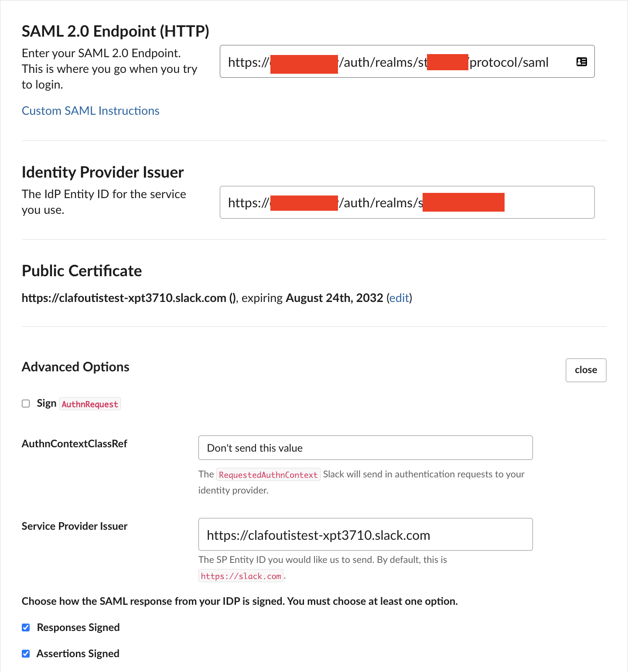Click the SAML 2.0 Endpoint (HTTP) heading

click(x=116, y=31)
